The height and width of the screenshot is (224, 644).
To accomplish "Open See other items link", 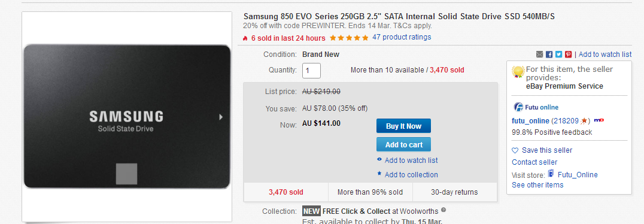I will [x=537, y=185].
